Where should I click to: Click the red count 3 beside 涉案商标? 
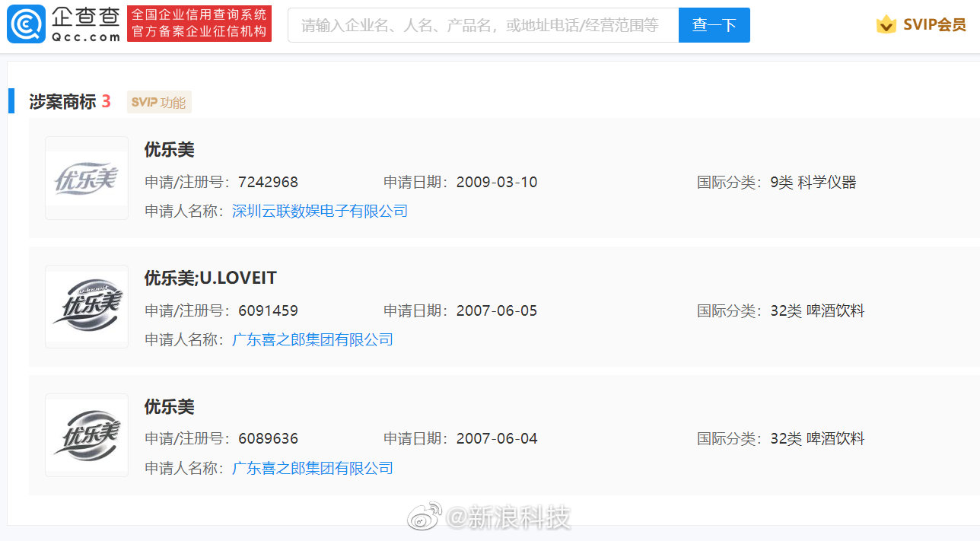pos(106,100)
